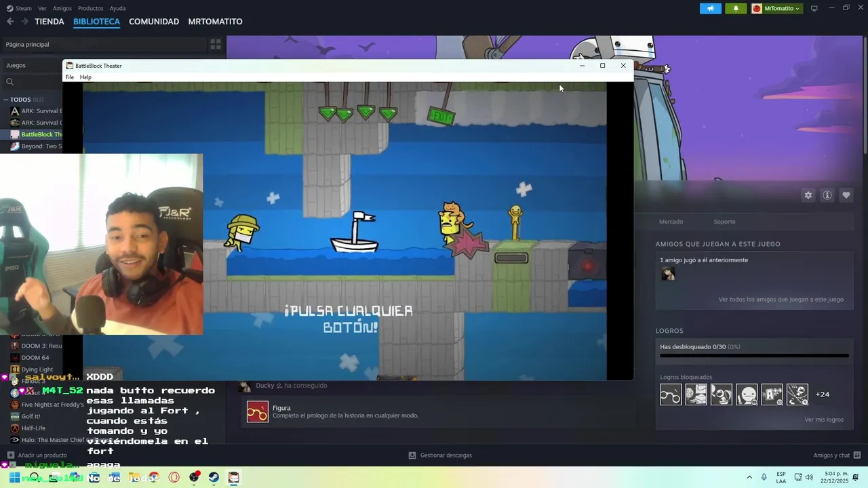Open Amigos y chat

pos(837,455)
